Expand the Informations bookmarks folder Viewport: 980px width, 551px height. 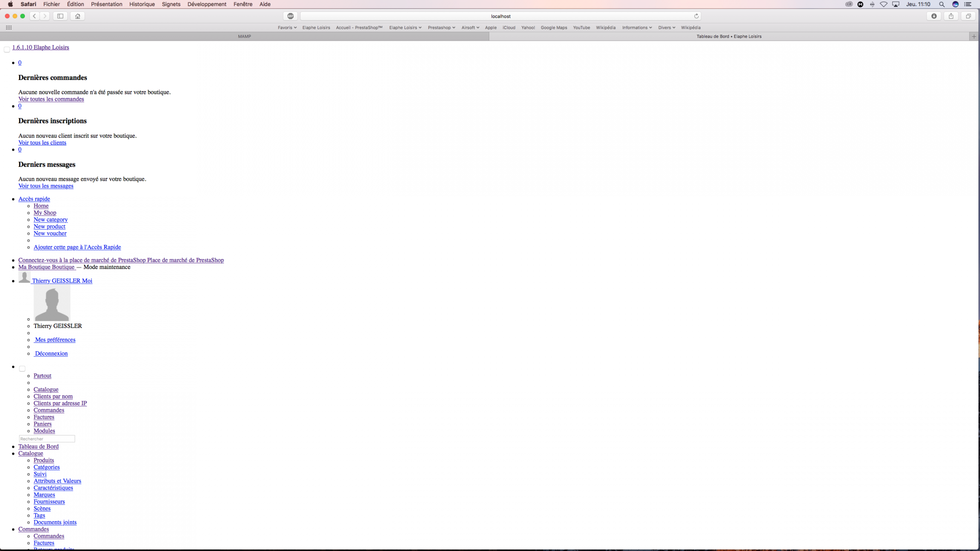(x=637, y=27)
